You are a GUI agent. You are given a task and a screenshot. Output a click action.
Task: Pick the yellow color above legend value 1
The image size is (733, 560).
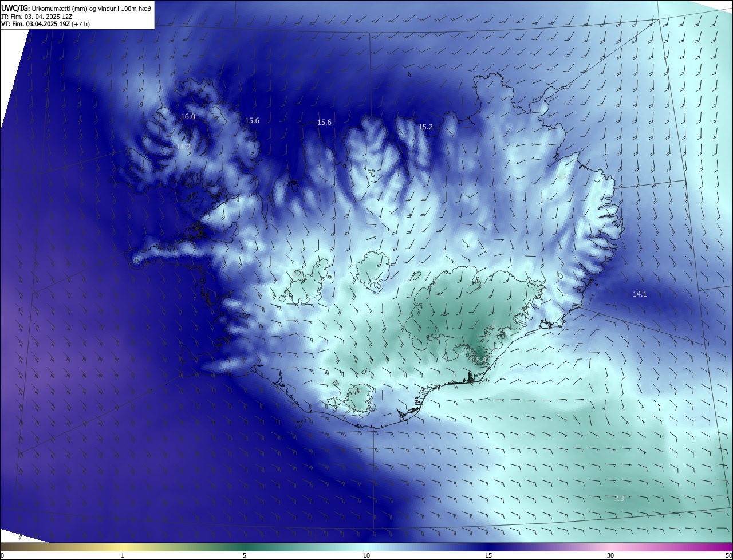123,547
